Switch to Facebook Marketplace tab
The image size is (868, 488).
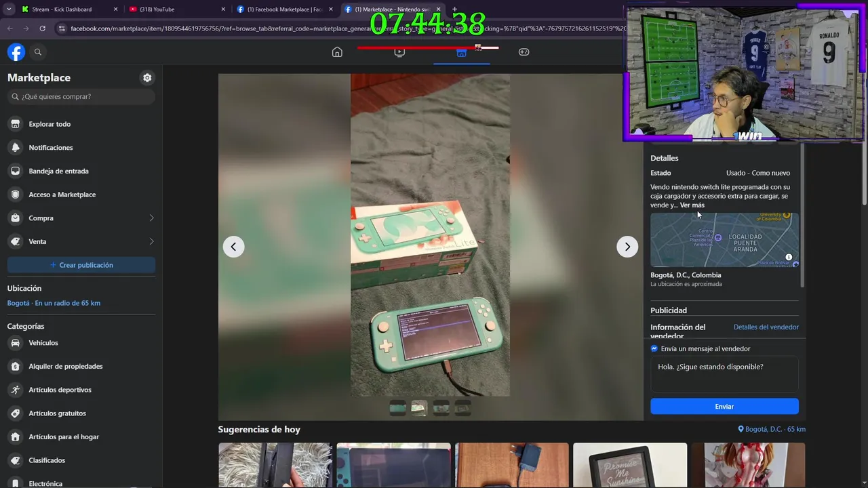click(x=285, y=9)
